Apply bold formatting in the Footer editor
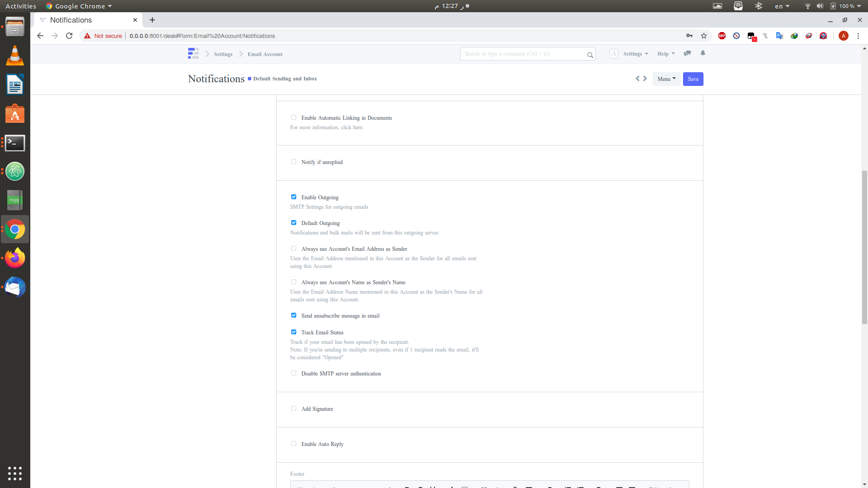The width and height of the screenshot is (868, 488). click(x=406, y=487)
